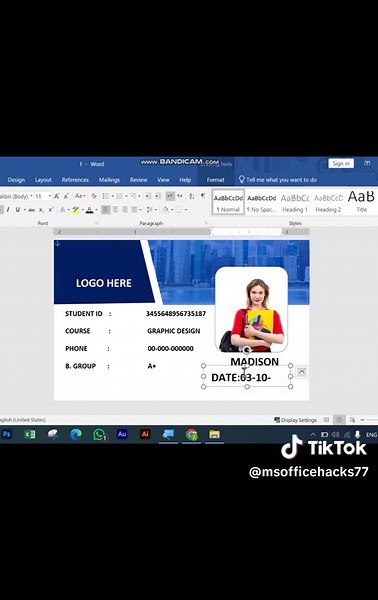The image size is (378, 600).
Task: Open the Drawing Tools Format tab
Action: [x=215, y=179]
